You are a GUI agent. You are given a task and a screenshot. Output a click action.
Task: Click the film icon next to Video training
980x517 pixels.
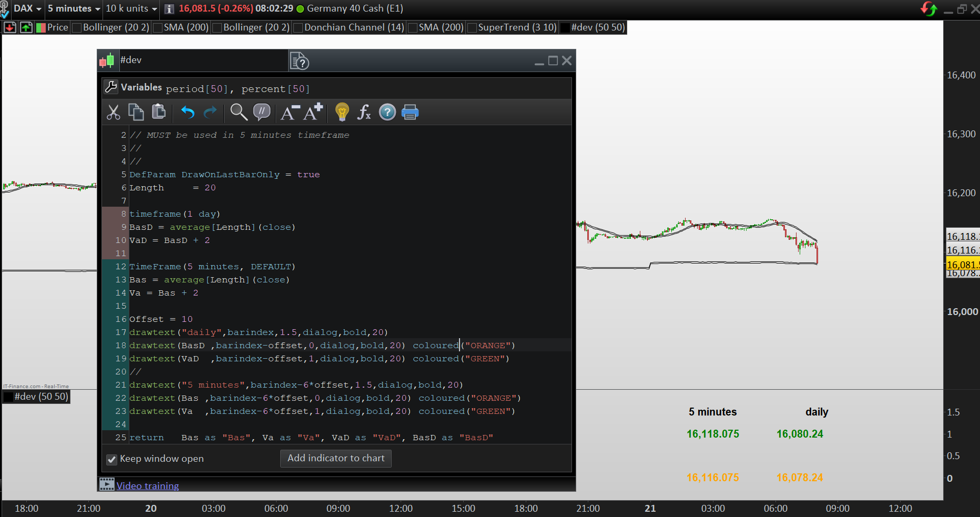(107, 484)
